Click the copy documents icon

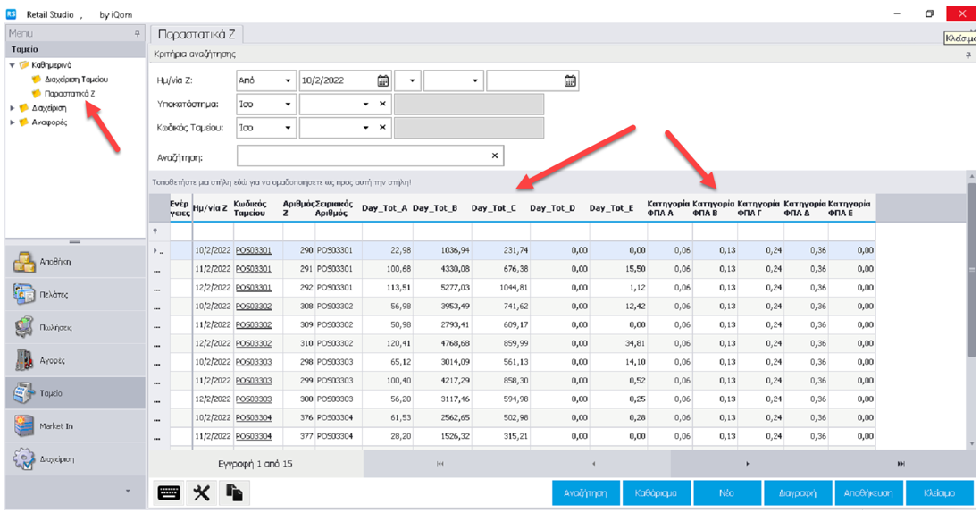click(x=233, y=492)
